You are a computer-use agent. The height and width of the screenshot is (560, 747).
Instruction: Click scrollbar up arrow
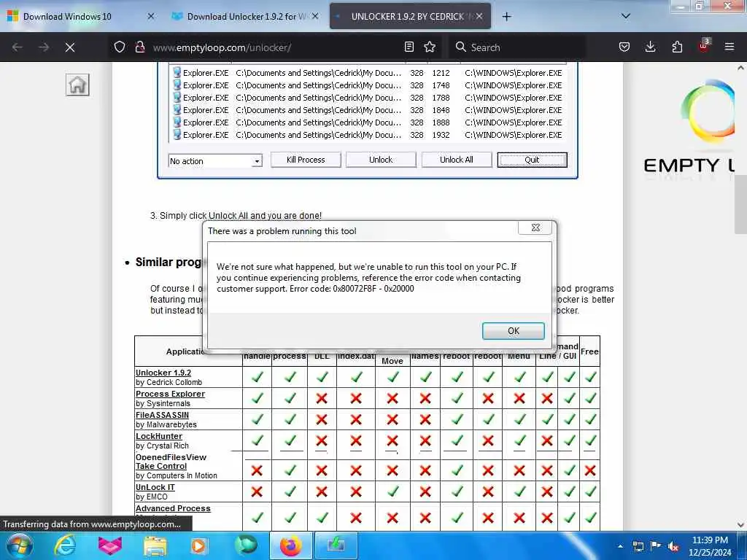740,68
